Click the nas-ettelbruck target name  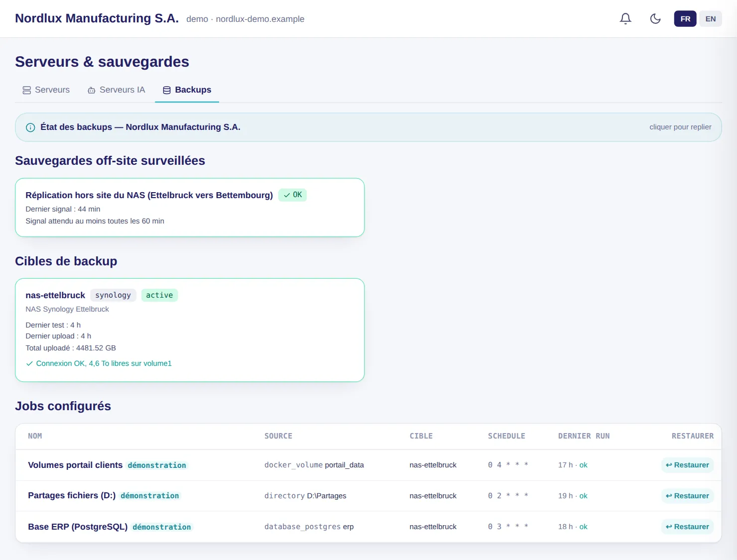55,295
